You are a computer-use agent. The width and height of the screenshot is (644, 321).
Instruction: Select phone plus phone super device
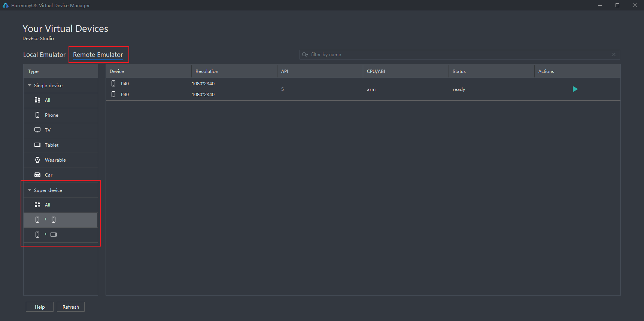[x=46, y=220]
